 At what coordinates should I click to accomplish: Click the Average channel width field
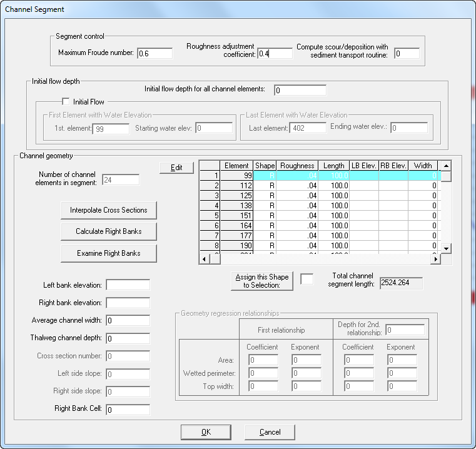tap(128, 321)
